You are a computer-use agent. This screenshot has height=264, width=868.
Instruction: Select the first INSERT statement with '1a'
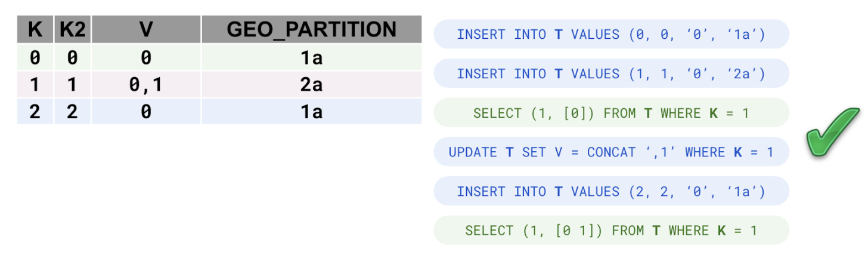coord(611,35)
